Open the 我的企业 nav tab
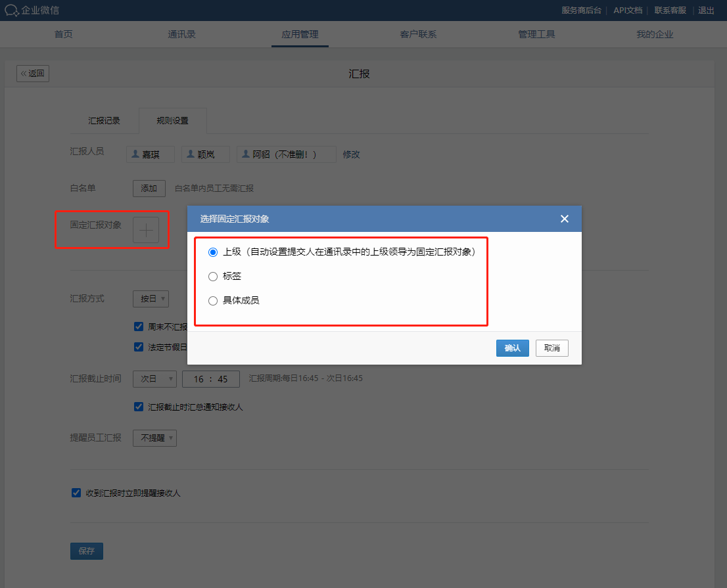 pos(655,34)
